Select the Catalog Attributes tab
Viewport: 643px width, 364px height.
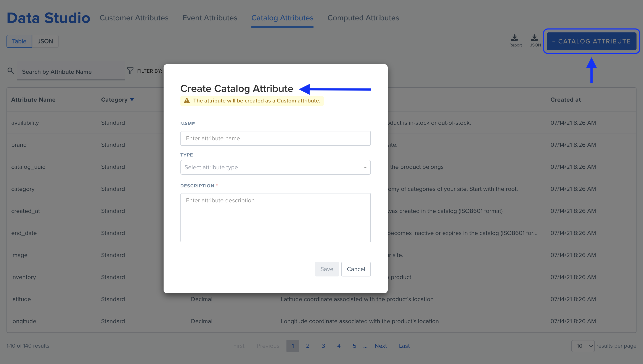(282, 18)
